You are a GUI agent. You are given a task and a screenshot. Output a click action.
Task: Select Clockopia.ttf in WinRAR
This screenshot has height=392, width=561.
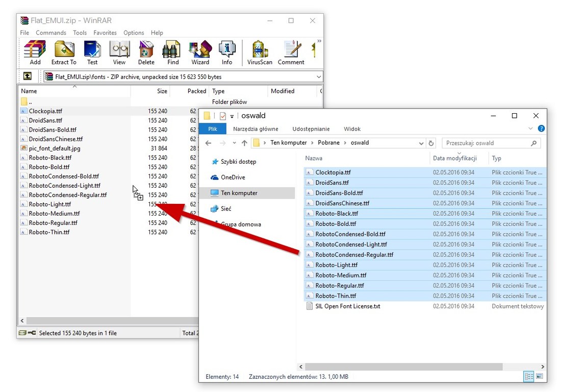pos(45,111)
